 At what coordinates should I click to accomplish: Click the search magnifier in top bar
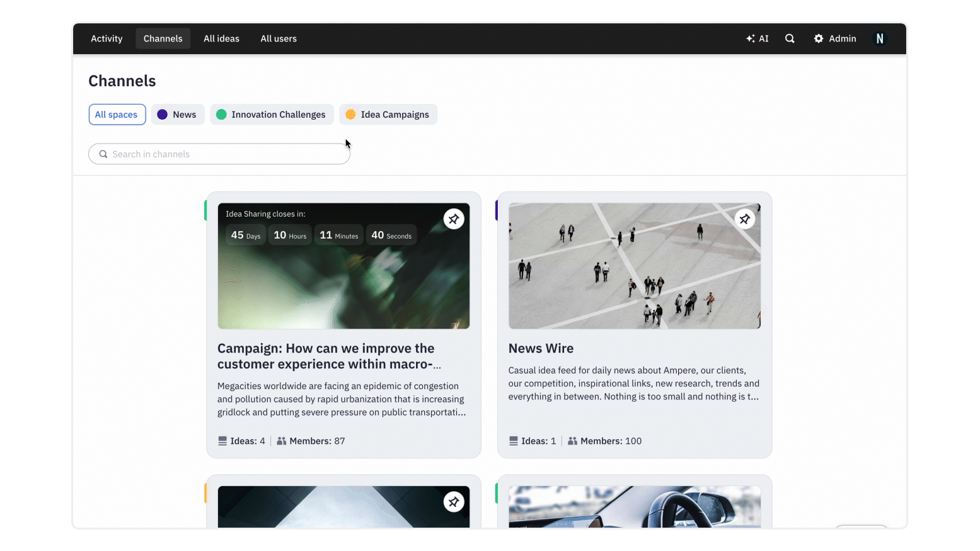790,38
